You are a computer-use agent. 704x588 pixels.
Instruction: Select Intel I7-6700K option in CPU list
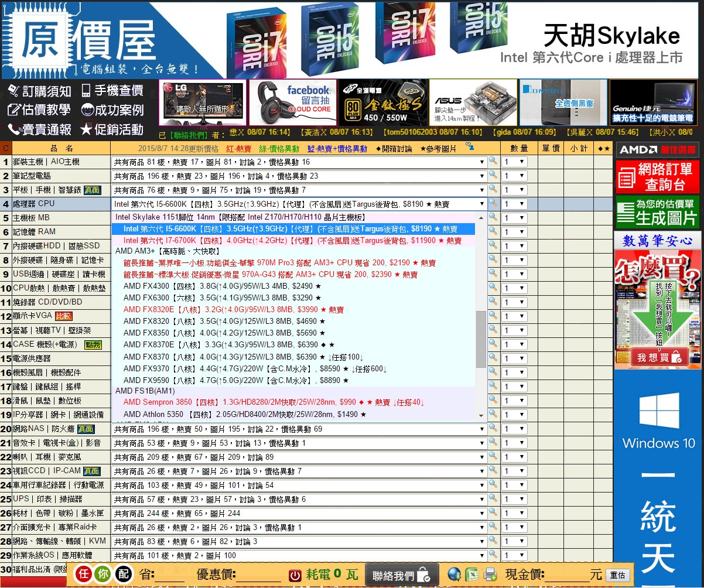pyautogui.click(x=293, y=241)
